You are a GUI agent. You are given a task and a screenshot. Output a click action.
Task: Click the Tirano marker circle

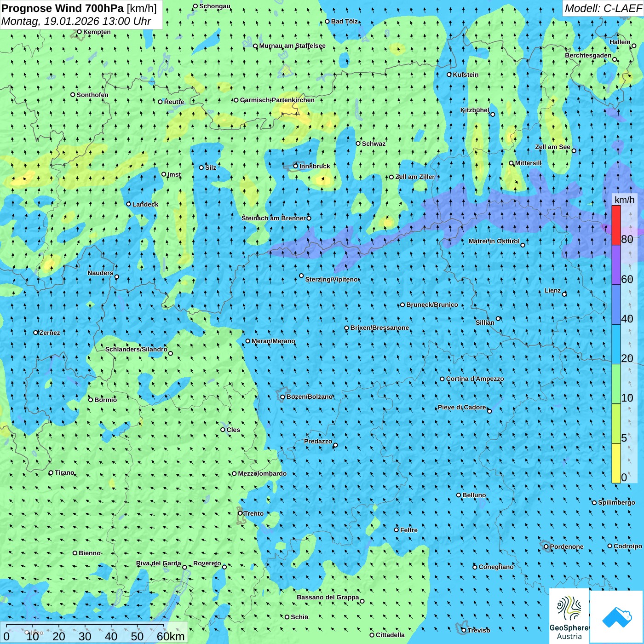pos(51,472)
